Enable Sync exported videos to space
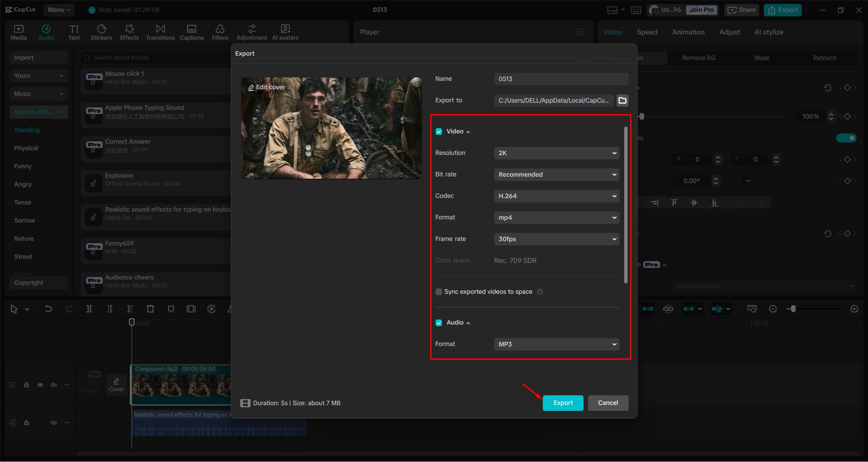Viewport: 868px width, 462px height. 438,291
